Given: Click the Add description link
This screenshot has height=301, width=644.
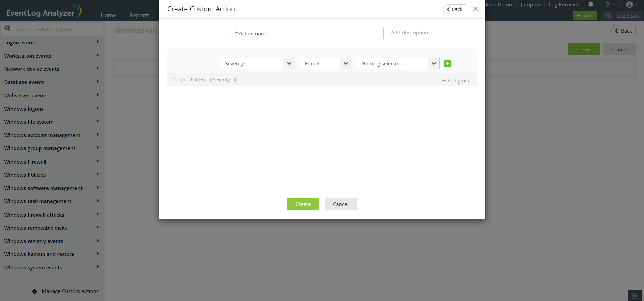Looking at the screenshot, I should [410, 33].
